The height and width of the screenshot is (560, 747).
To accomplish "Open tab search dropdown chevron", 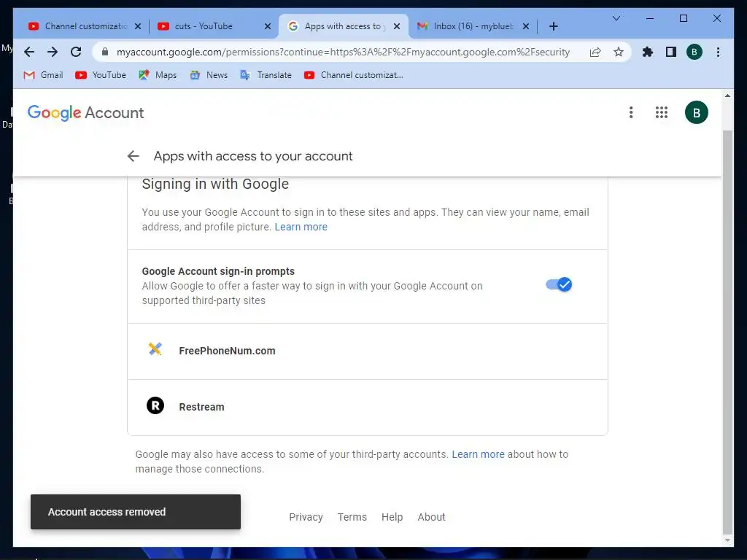I will pyautogui.click(x=616, y=18).
